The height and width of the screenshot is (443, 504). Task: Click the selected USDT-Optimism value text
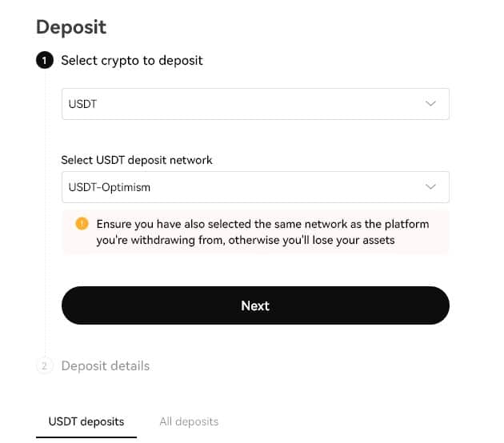tap(110, 187)
